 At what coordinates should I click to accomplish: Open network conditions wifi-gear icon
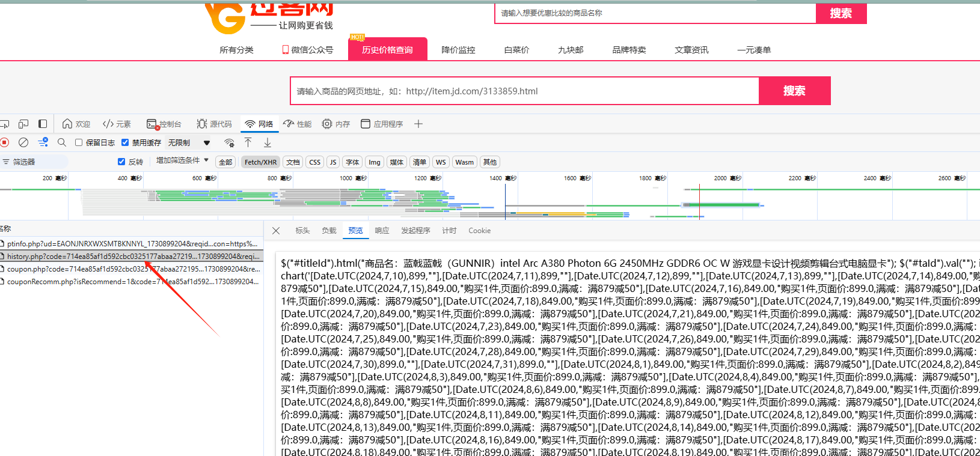point(229,142)
